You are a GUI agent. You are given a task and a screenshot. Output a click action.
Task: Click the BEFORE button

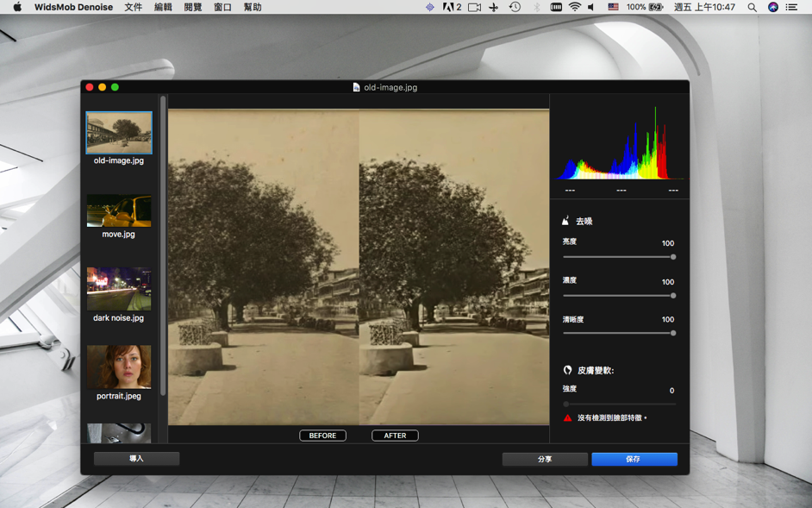tap(322, 436)
